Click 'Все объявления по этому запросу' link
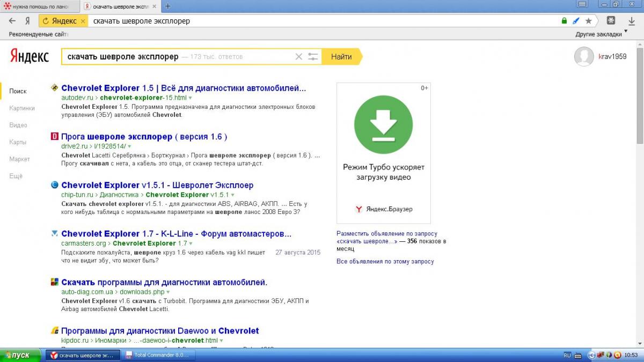 [x=385, y=262]
